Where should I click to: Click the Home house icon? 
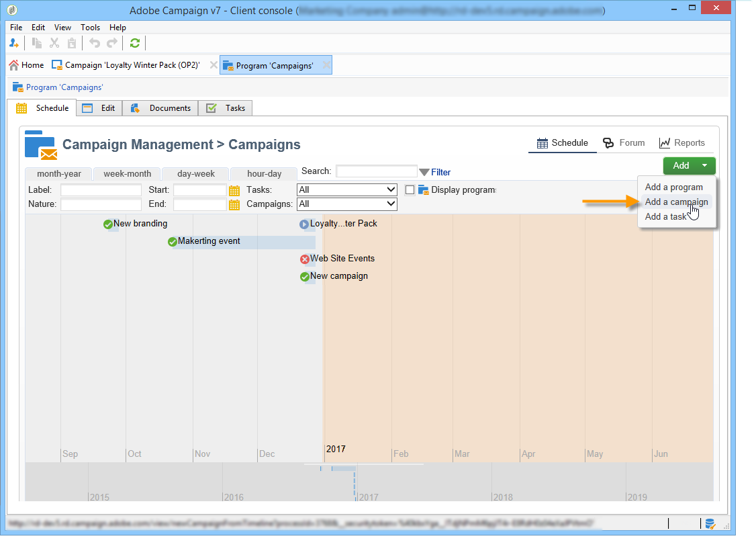point(14,65)
